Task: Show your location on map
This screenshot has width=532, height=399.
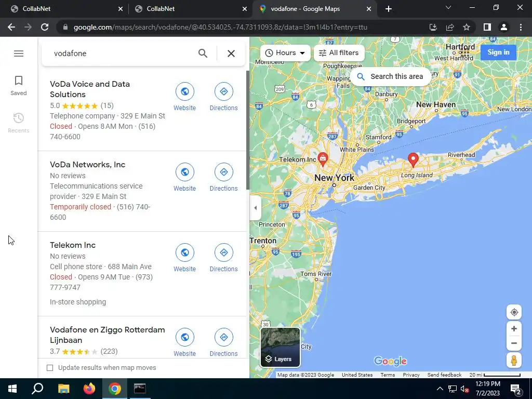Action: click(x=514, y=312)
